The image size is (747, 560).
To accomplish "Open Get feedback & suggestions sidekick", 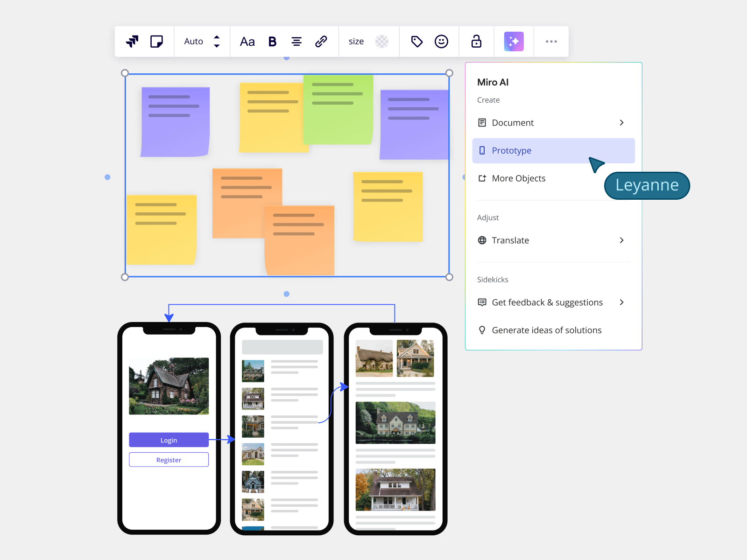I will (x=554, y=302).
